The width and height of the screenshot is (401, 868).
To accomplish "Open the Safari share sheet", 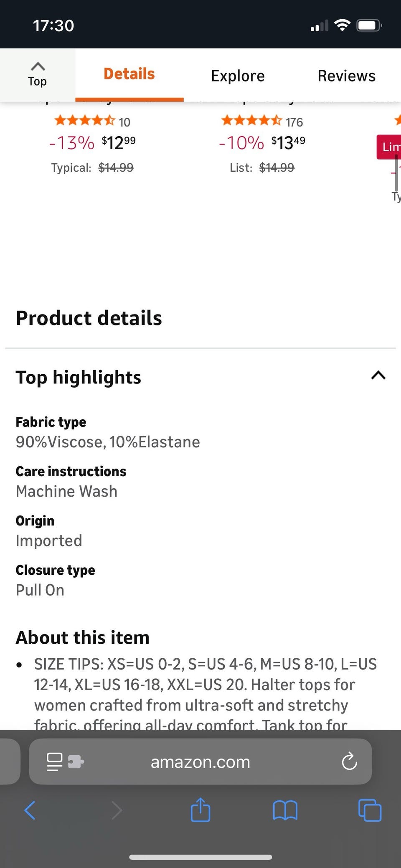I will (200, 810).
